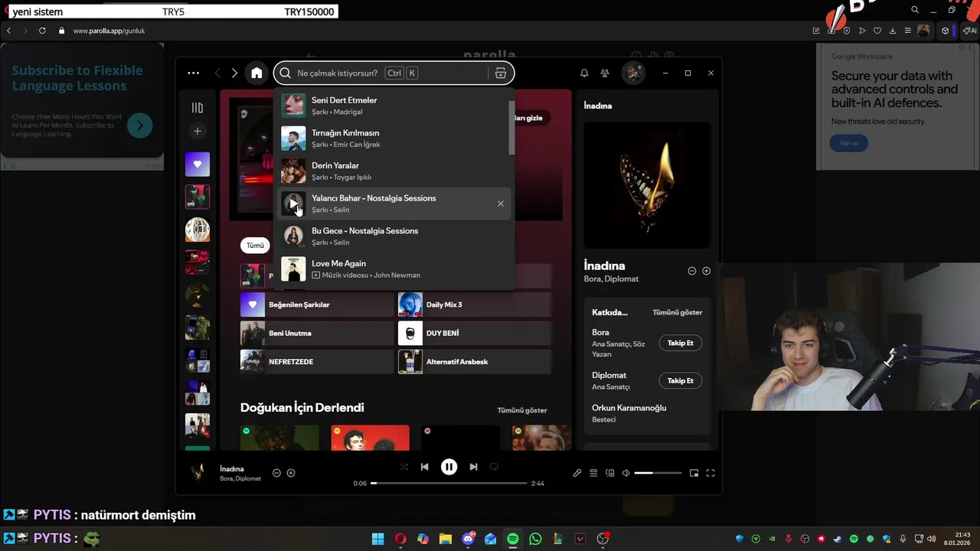The image size is (980, 551).
Task: Open 'Beğenilen Şarkılar' shortcut tile
Action: pos(317,305)
